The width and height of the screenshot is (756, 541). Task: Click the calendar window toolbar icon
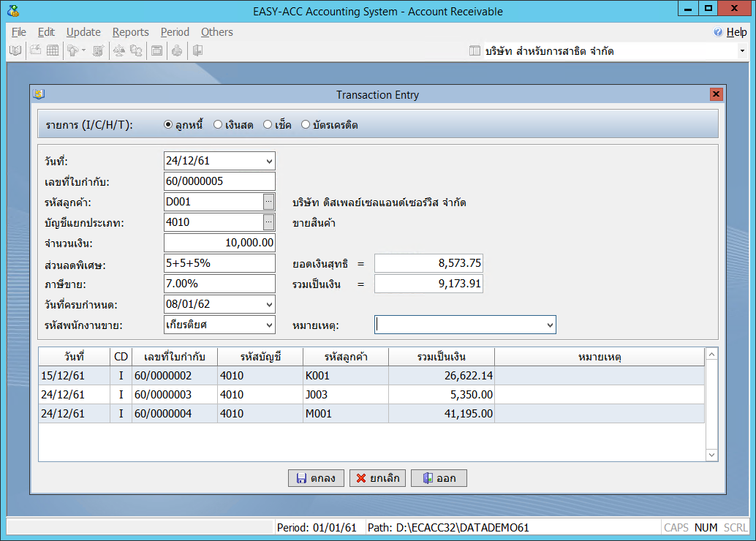point(156,50)
